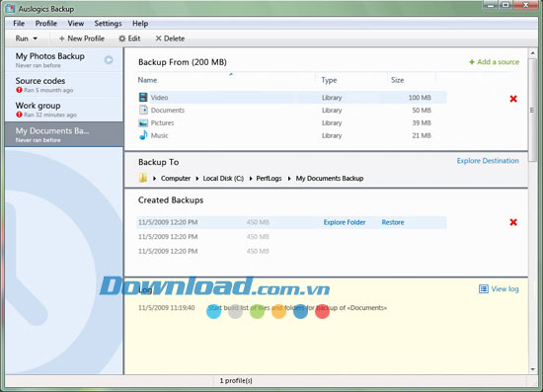Click the Backup From (200 MB) heading

pyautogui.click(x=183, y=62)
